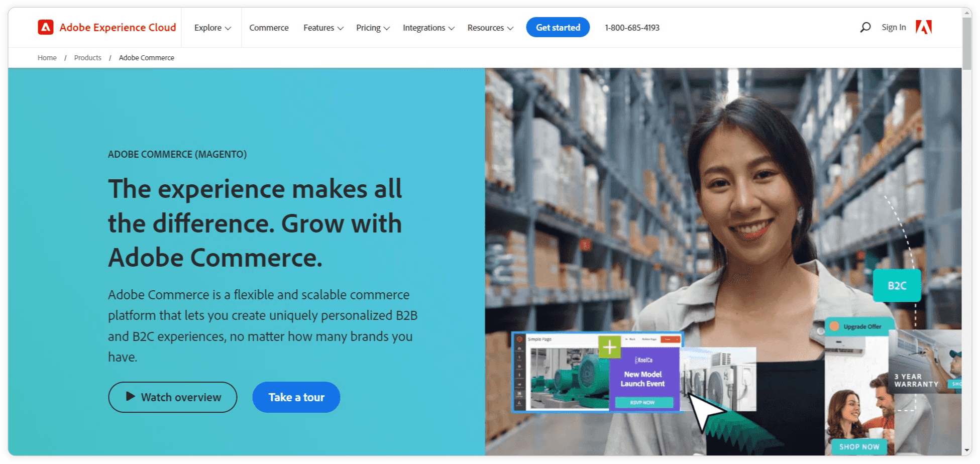Open the Products breadcrumb link
Screen dimensions: 980x464
click(87, 58)
